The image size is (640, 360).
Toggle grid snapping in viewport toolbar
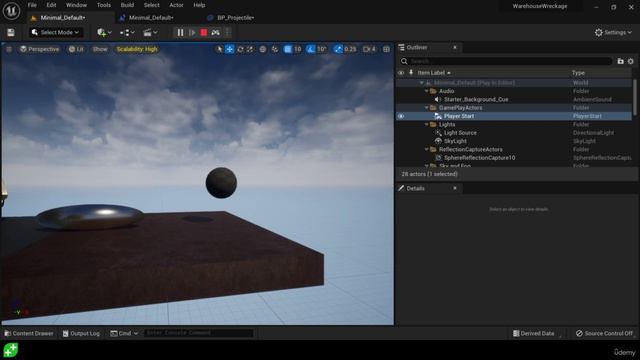tap(288, 49)
